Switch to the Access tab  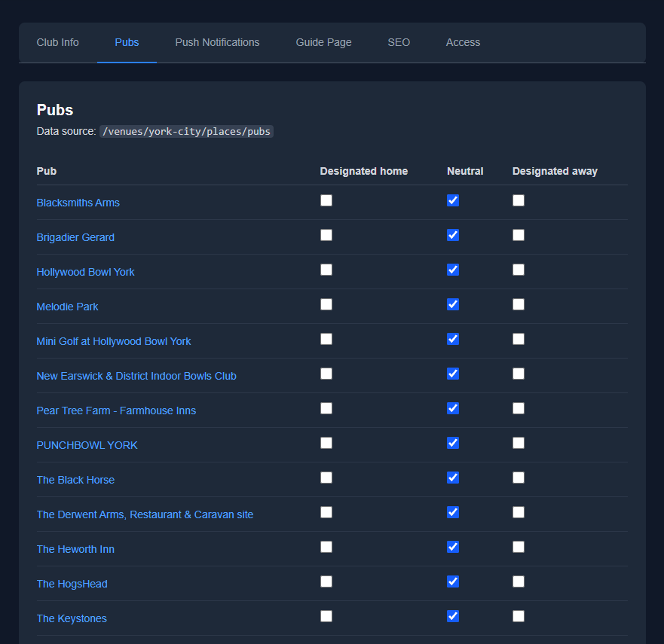click(x=463, y=42)
